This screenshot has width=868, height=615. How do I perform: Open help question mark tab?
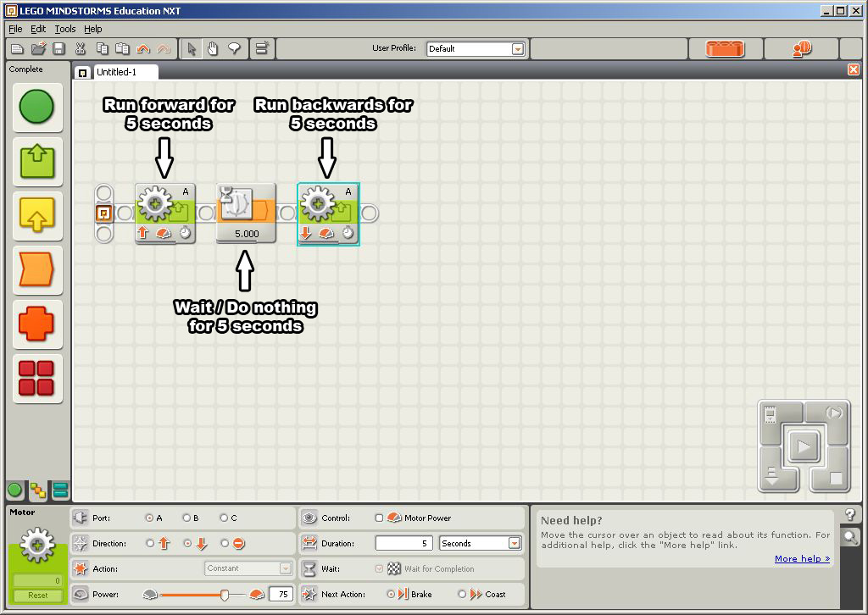tap(850, 515)
